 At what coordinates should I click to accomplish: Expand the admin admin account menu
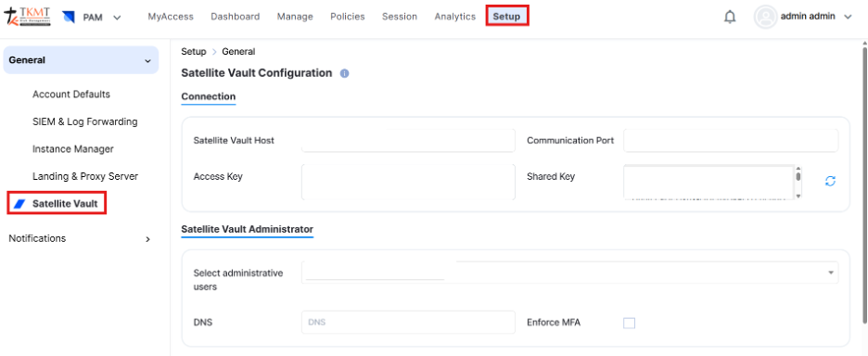point(848,17)
